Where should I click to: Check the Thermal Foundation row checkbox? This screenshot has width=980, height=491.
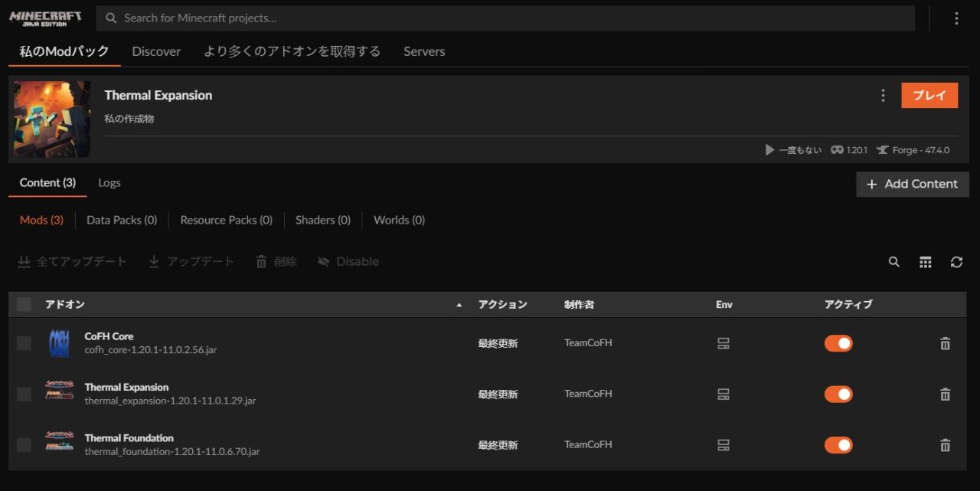point(24,445)
